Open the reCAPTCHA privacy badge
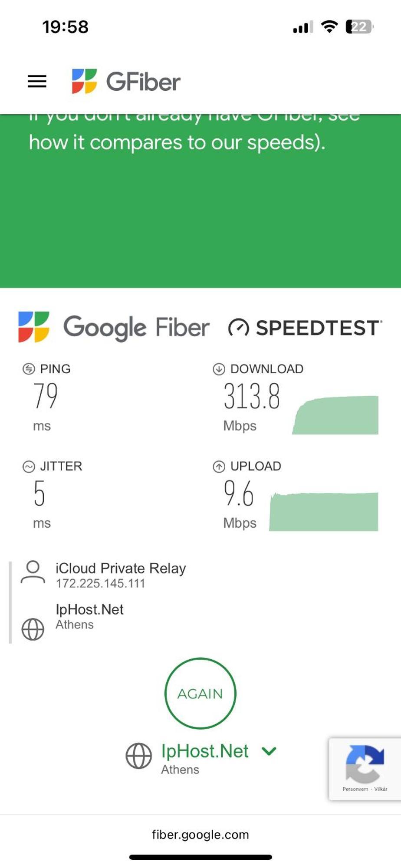This screenshot has height=868, width=401. (x=365, y=769)
